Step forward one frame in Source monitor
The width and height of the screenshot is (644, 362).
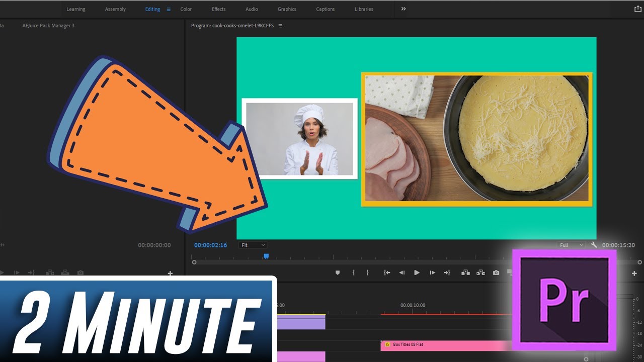click(x=17, y=273)
